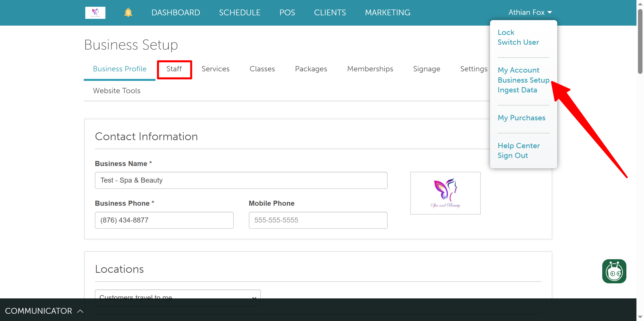Viewport: 644px width, 321px height.
Task: Click the butterfly logo in navbar
Action: click(95, 13)
